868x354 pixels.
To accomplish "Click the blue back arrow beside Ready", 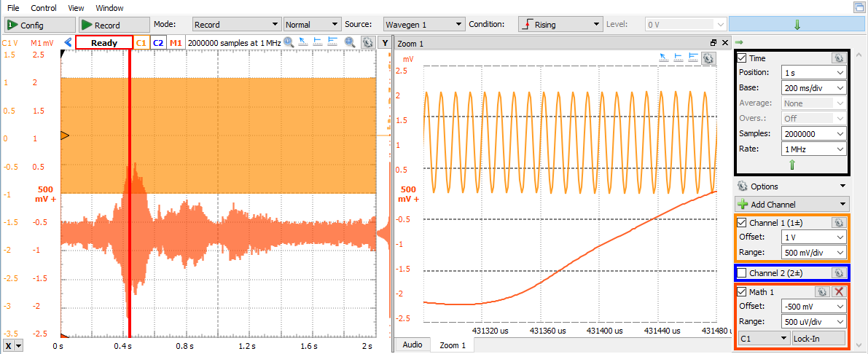I will 68,43.
